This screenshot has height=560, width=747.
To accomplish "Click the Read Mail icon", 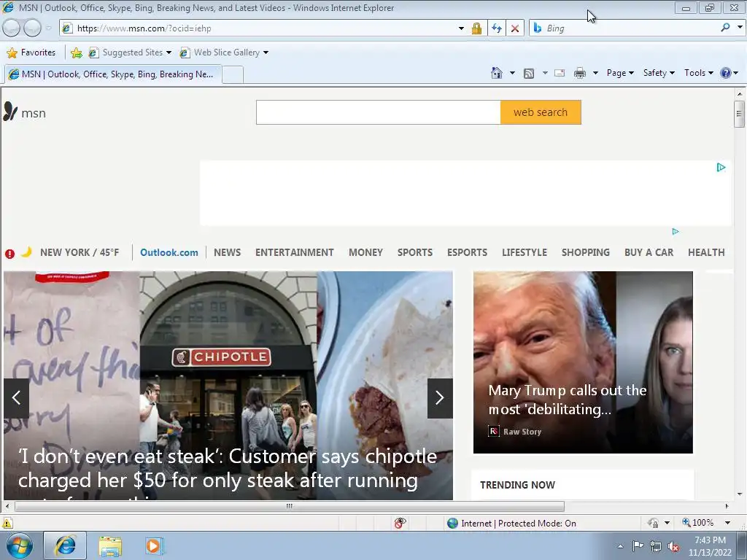I will (560, 74).
